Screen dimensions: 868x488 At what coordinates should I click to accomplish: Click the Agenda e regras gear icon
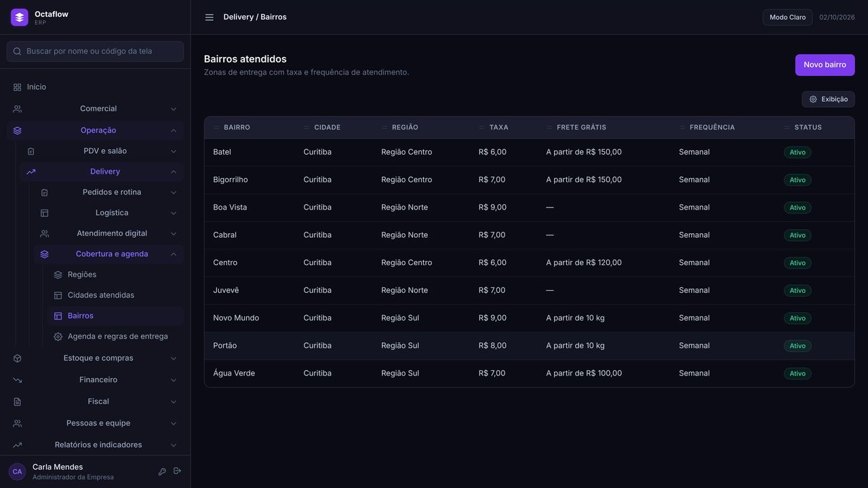tap(58, 337)
